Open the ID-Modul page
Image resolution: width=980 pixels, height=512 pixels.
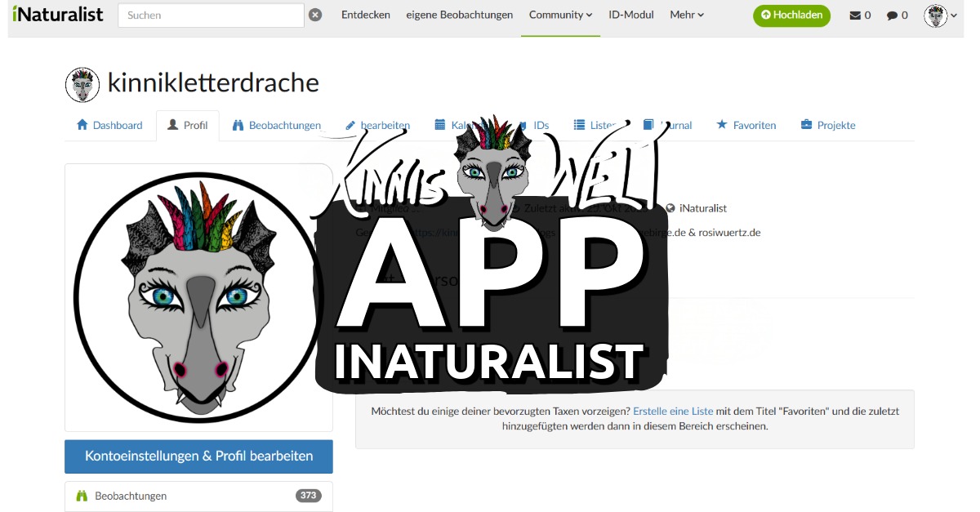coord(630,15)
